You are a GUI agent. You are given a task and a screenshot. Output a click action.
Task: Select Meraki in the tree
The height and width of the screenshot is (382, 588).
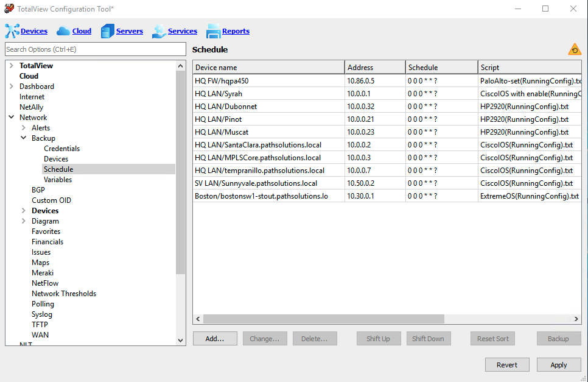point(43,273)
